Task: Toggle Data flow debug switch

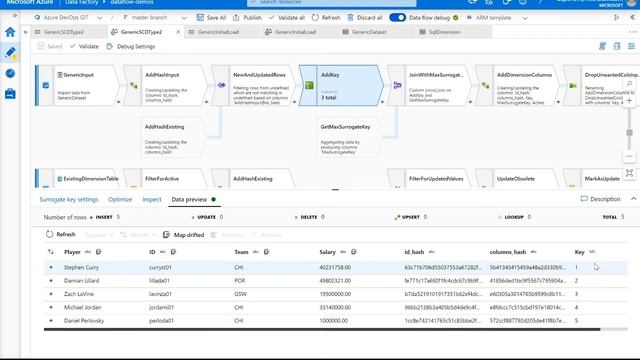Action: click(x=397, y=18)
